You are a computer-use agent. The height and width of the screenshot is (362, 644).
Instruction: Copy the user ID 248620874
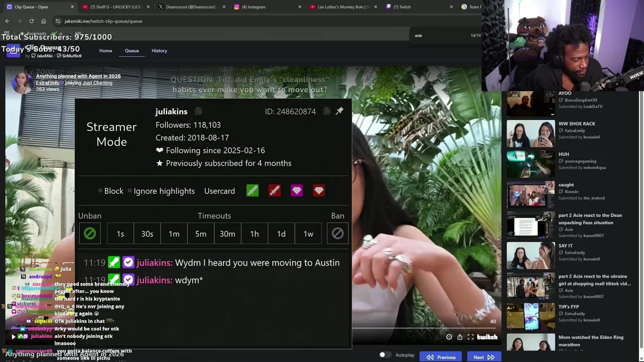327,111
